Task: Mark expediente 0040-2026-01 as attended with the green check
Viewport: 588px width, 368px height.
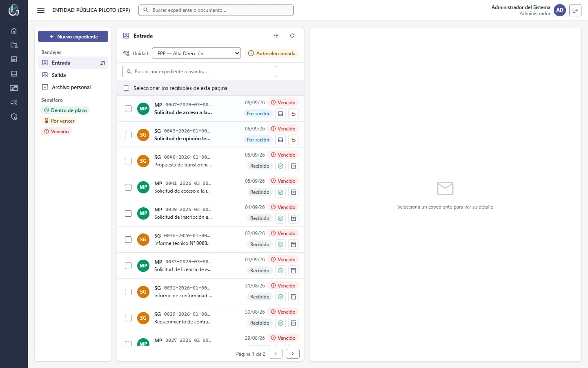Action: coord(281,166)
